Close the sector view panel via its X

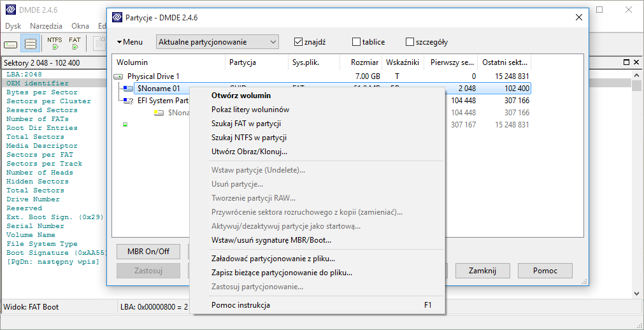[x=636, y=62]
